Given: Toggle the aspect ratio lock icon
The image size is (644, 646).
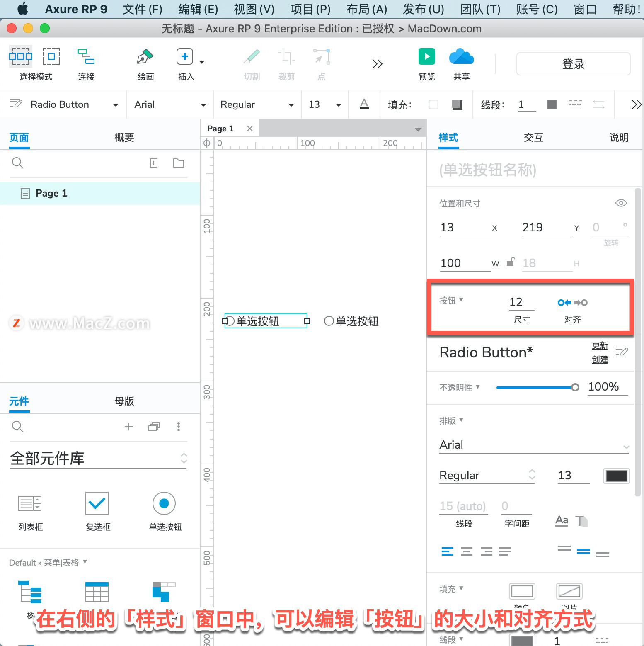Looking at the screenshot, I should click(x=511, y=262).
